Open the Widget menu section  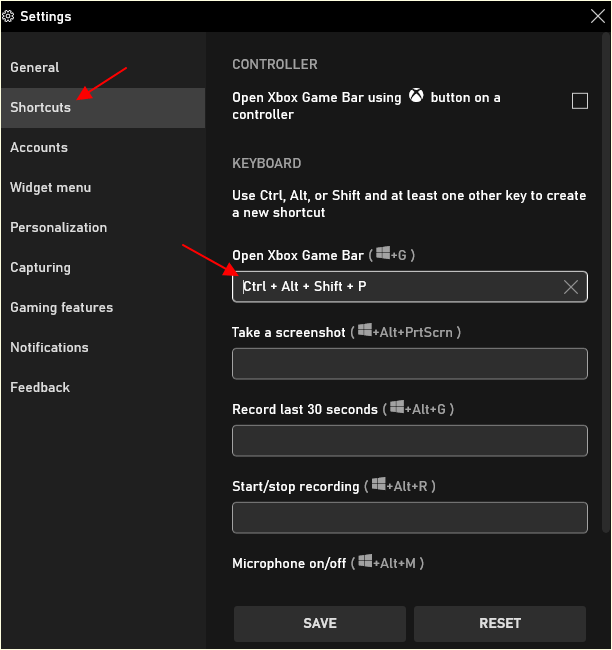pos(103,187)
